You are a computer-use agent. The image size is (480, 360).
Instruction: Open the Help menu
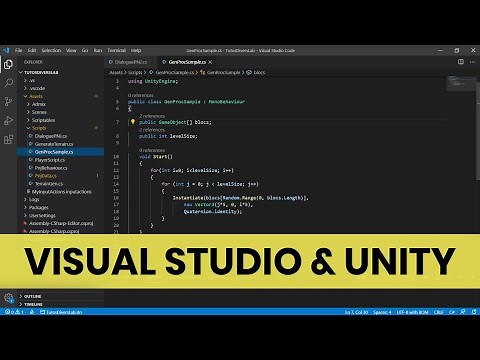(136, 50)
